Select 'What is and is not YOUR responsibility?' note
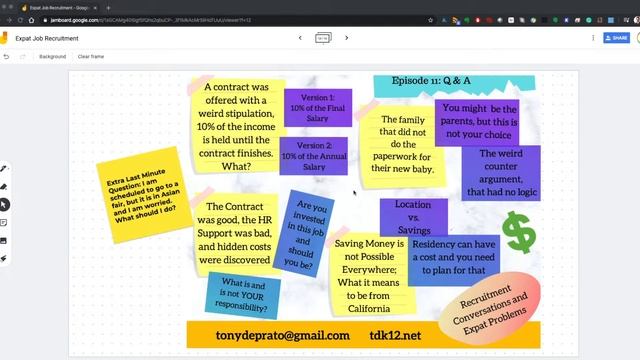The image size is (640, 360). [x=242, y=295]
